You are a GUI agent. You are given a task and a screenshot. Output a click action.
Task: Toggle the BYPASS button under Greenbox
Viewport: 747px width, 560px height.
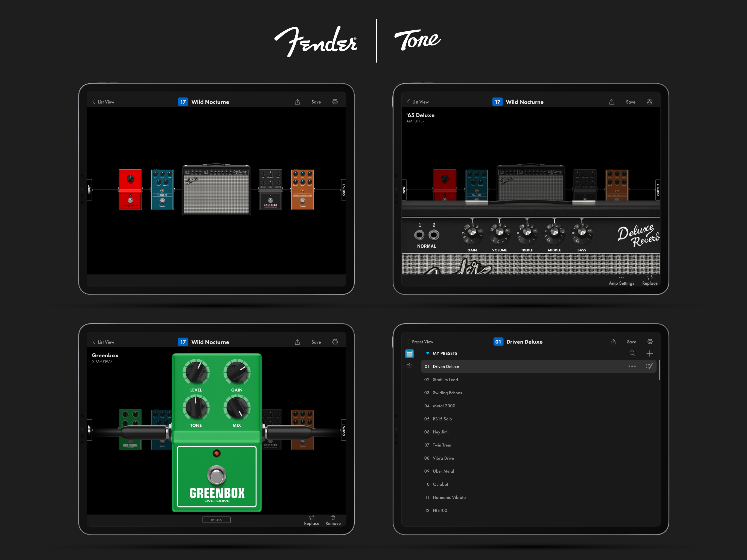217,520
